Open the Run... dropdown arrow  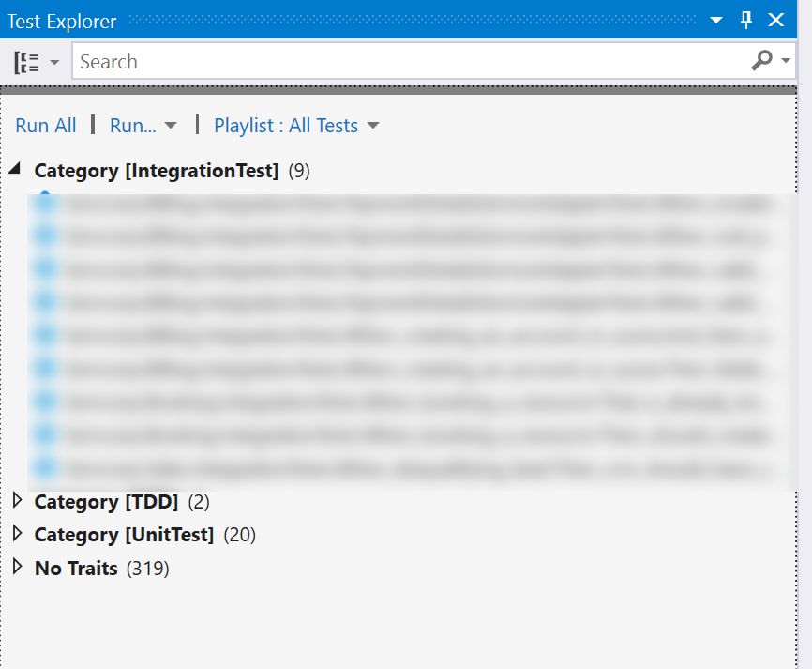tap(171, 126)
